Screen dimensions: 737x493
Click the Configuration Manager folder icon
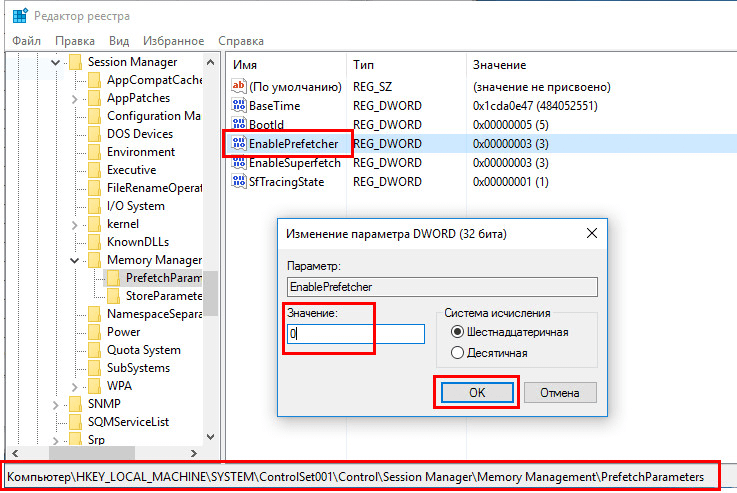click(94, 116)
